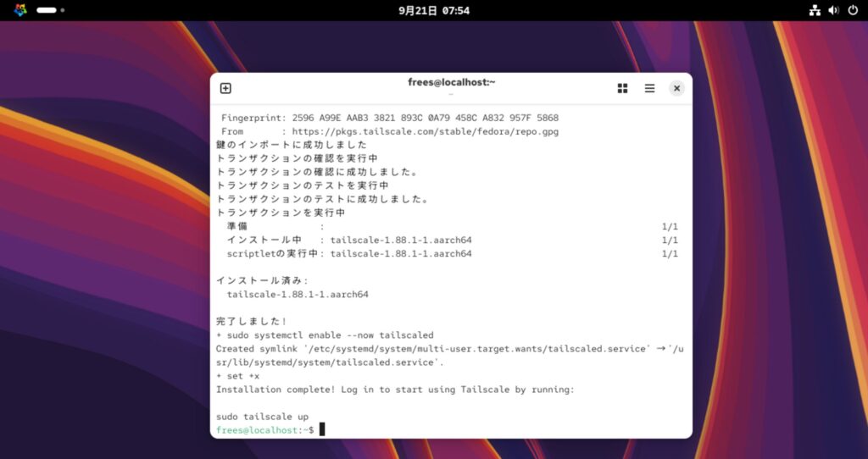Screen dimensions: 868x459
Task: Click the wired network status icon
Action: pos(815,10)
